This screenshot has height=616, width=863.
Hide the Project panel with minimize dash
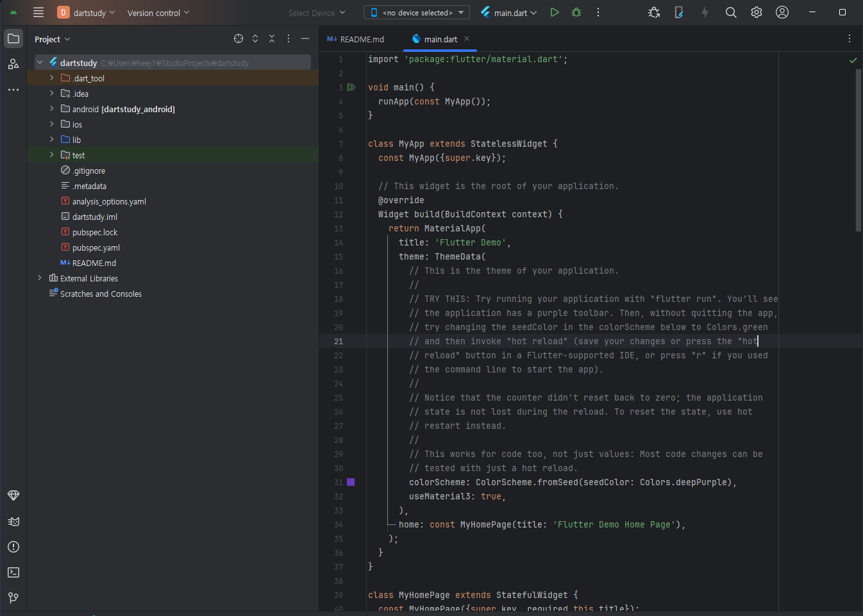305,39
